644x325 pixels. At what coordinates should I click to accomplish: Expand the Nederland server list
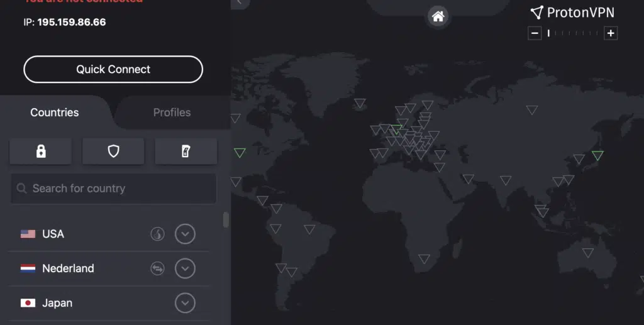click(185, 268)
